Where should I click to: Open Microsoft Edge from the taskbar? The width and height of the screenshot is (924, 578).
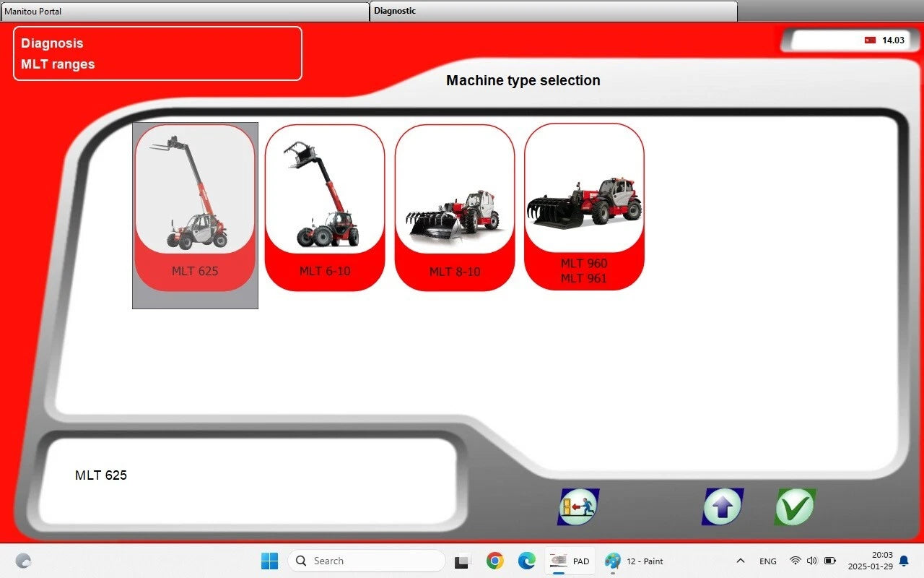526,561
